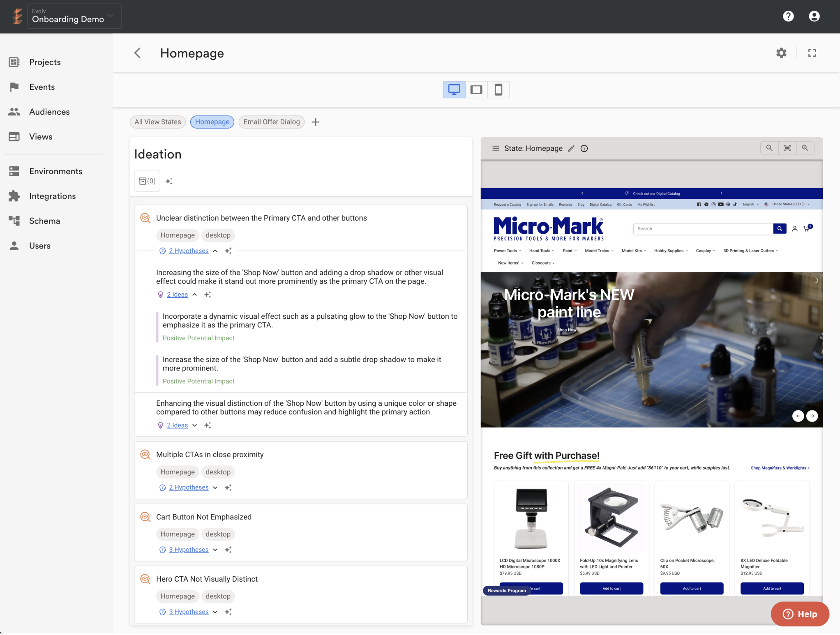Zoom out the state preview
This screenshot has height=635, width=840.
pyautogui.click(x=769, y=148)
